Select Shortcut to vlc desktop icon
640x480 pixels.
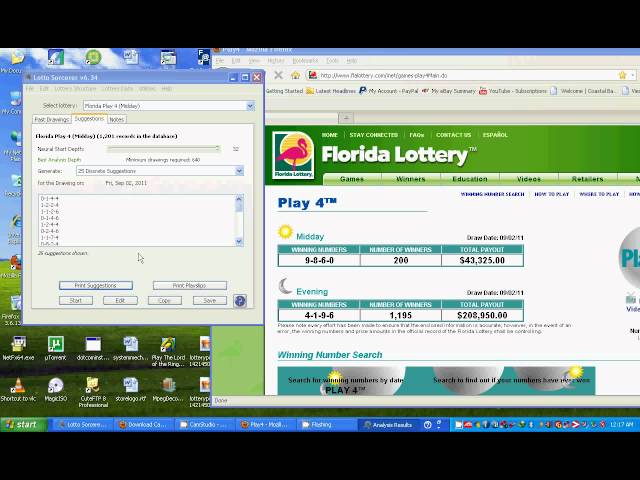click(x=18, y=389)
